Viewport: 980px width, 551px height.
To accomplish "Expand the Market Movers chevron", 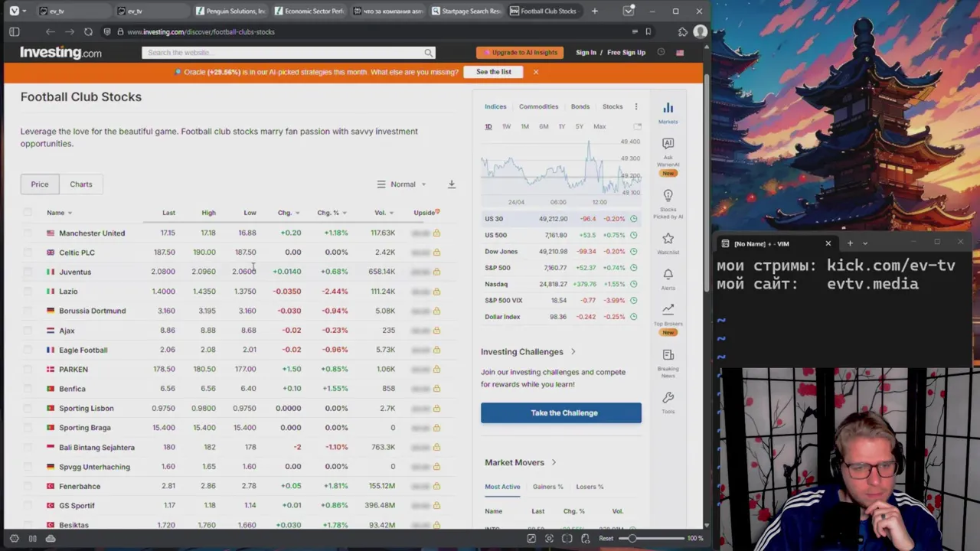I will 554,462.
